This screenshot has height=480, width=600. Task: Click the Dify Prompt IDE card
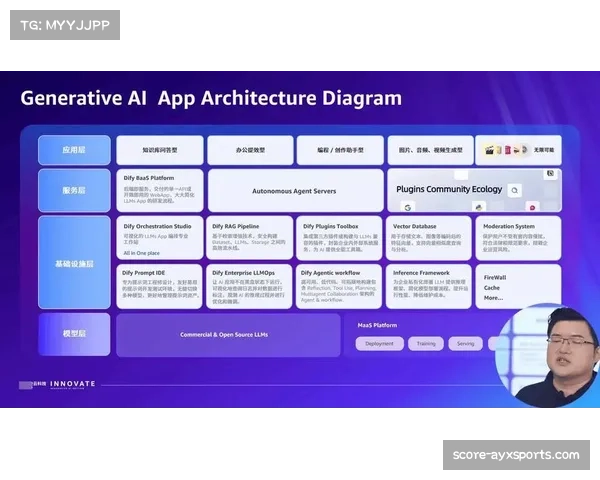pyautogui.click(x=159, y=285)
